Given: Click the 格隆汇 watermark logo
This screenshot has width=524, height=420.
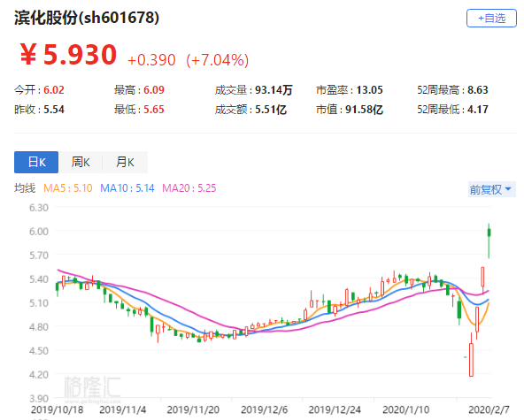Looking at the screenshot, I should click(92, 387).
